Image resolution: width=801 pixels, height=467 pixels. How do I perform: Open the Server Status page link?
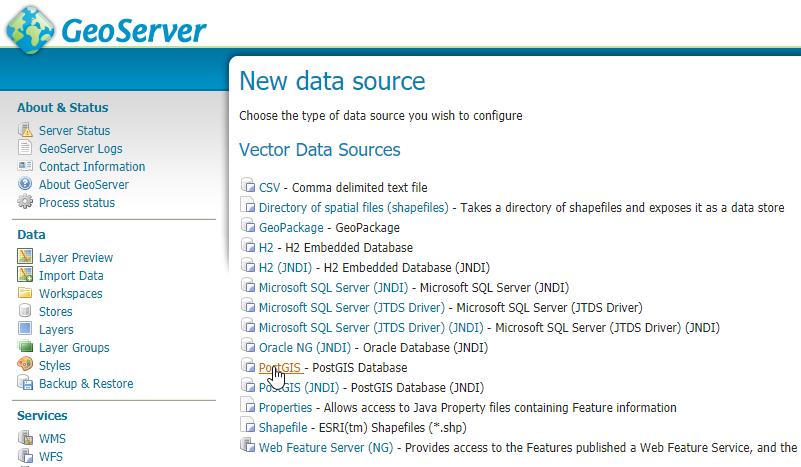tap(75, 131)
